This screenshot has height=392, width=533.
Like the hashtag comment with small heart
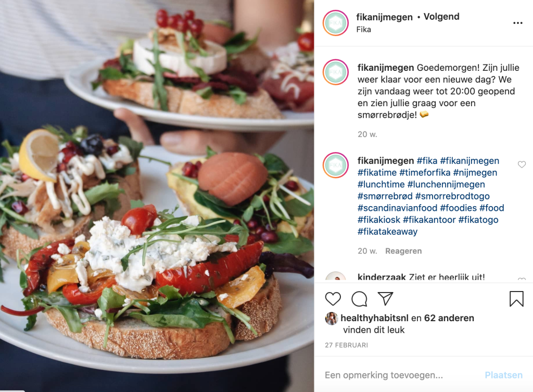tap(522, 165)
